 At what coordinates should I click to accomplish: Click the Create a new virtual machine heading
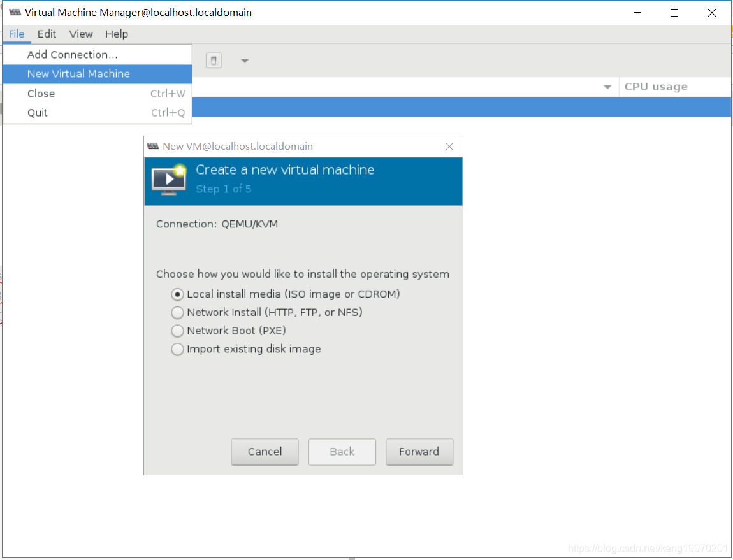[285, 170]
